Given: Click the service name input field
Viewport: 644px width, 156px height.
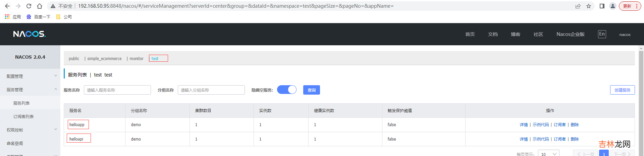Looking at the screenshot, I should pos(117,90).
